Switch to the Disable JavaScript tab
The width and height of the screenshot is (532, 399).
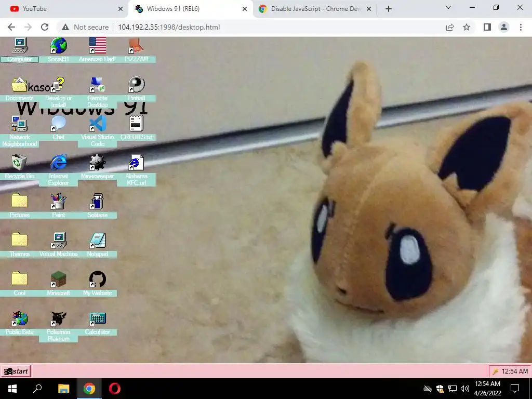click(315, 9)
